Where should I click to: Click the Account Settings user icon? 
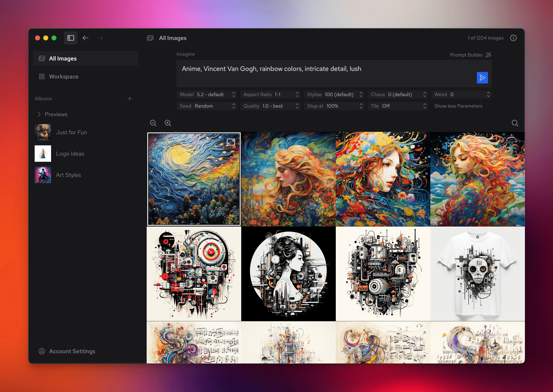(42, 351)
